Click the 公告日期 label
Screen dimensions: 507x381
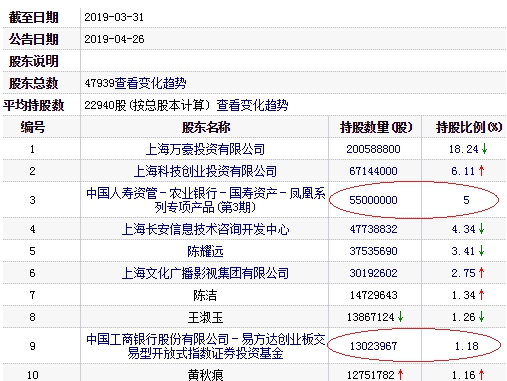click(x=33, y=39)
